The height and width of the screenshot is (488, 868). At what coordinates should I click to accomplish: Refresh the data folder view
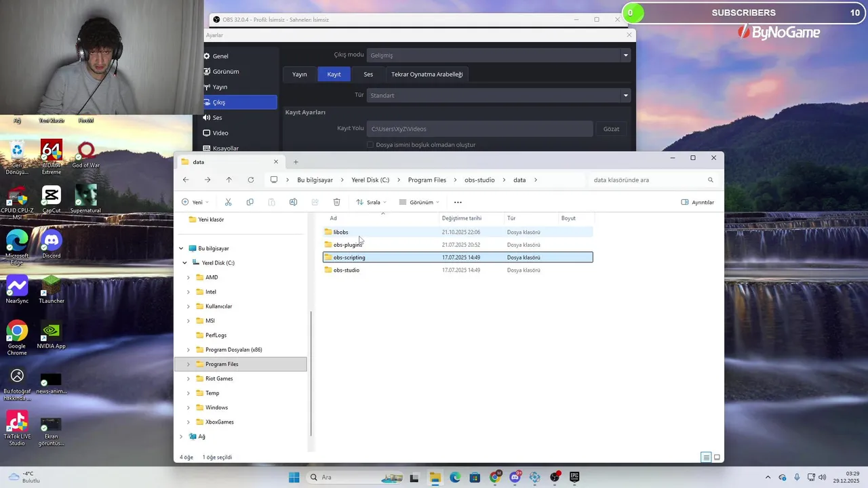[x=250, y=180]
